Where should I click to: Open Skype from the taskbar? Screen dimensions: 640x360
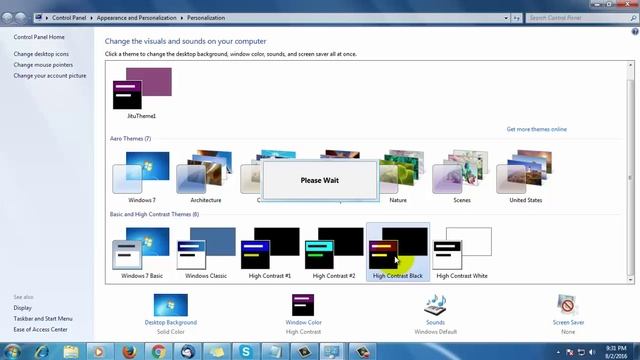(246, 351)
